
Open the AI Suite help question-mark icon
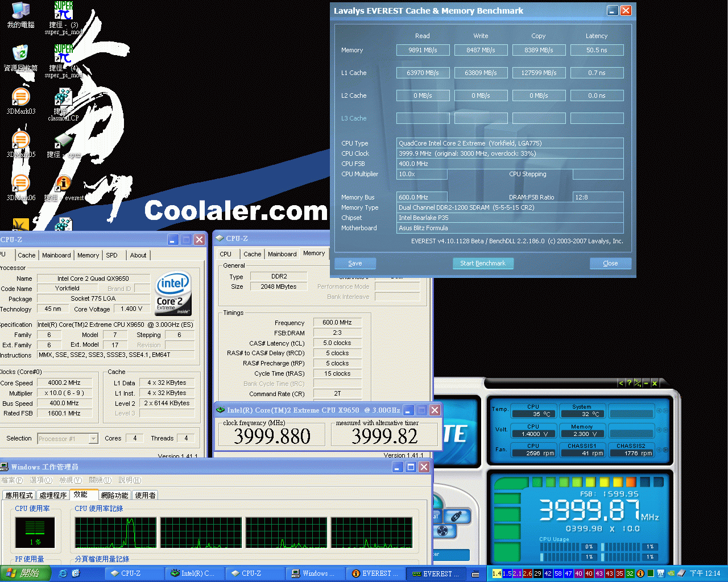[x=628, y=383]
